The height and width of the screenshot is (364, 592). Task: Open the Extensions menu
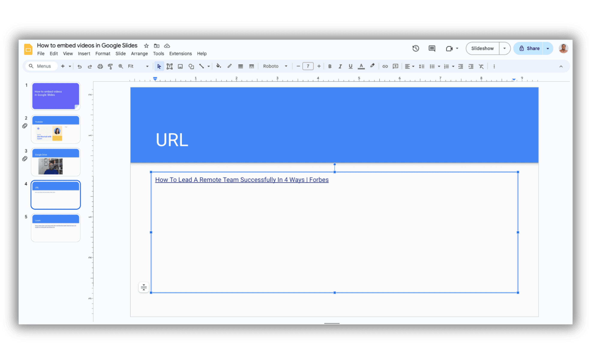click(x=180, y=54)
